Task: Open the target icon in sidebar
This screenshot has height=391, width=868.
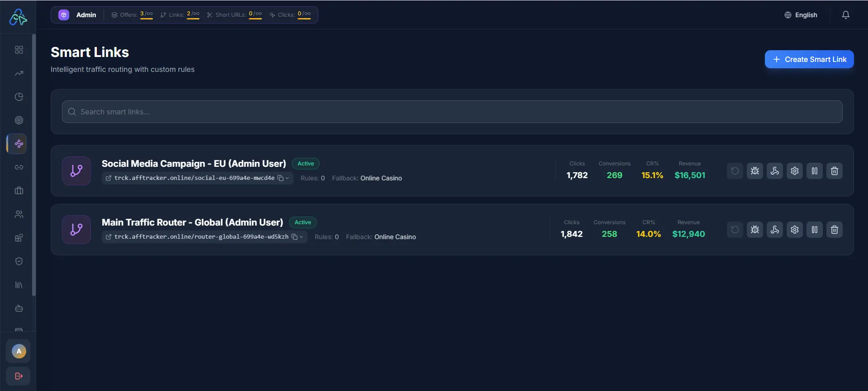Action: [x=19, y=120]
